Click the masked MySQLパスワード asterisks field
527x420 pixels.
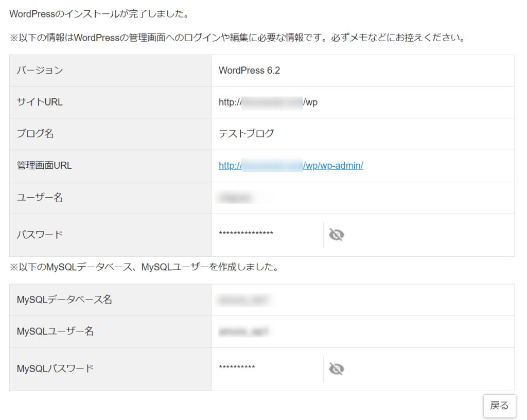[x=237, y=367]
